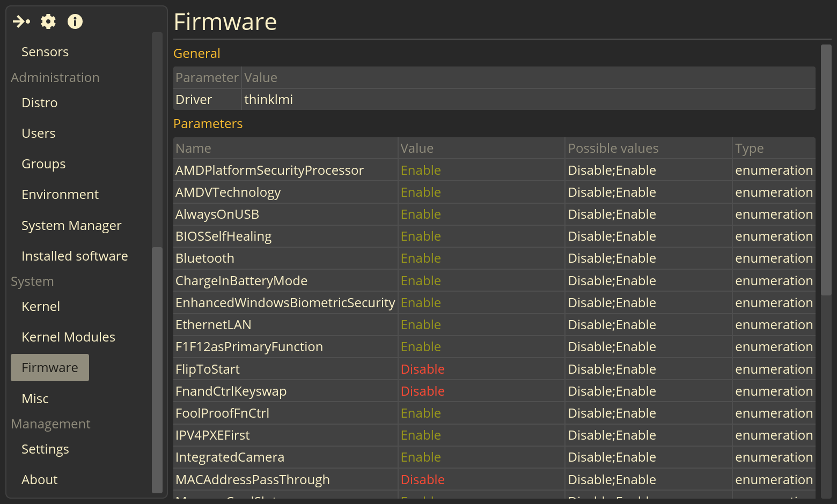Open the Misc page
837x504 pixels.
tap(35, 399)
